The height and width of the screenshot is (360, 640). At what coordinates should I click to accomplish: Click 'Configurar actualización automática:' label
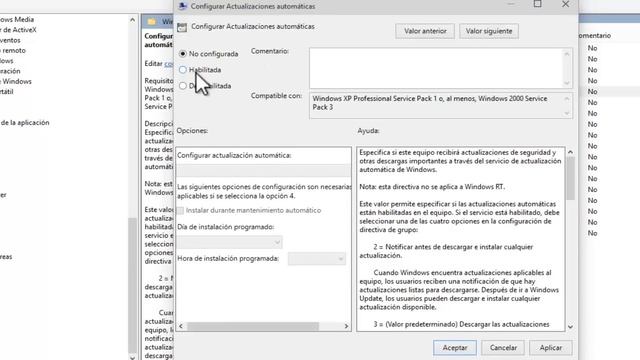click(234, 156)
